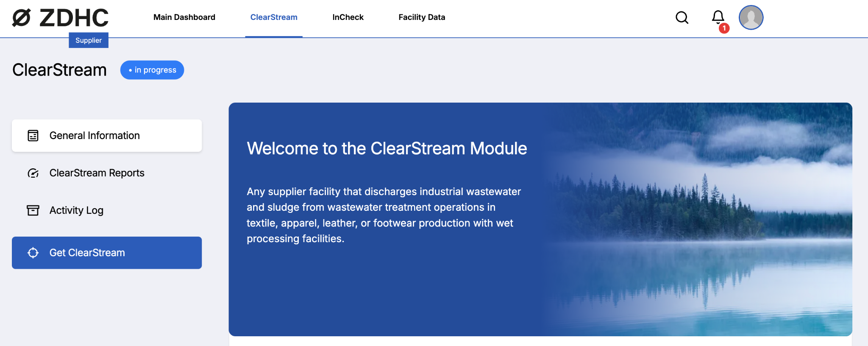Screen dimensions: 868x346
Task: Open the user profile avatar
Action: coord(751,17)
